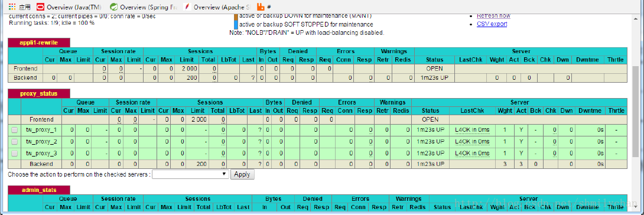This screenshot has width=644, height=215.
Task: Click the 2 000 session limit in appli1-rewrite
Action: (x=189, y=69)
